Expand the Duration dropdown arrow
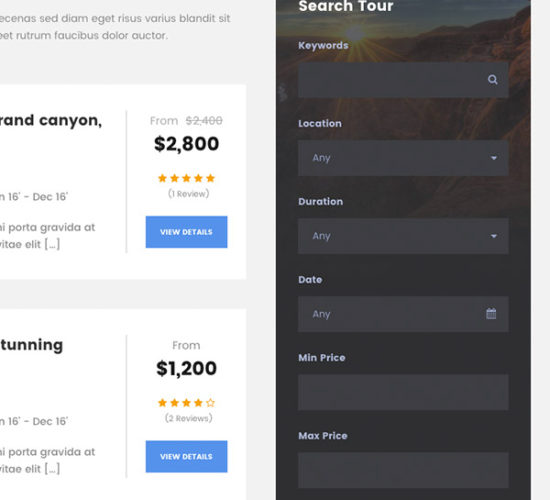This screenshot has width=550, height=500. coord(494,236)
